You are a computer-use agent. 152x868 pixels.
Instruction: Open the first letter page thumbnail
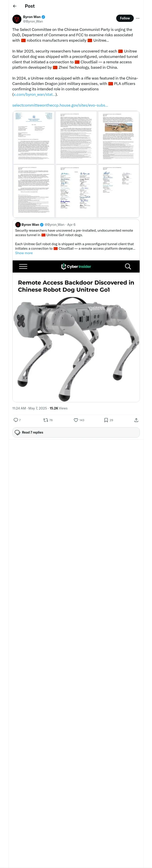pyautogui.click(x=34, y=137)
